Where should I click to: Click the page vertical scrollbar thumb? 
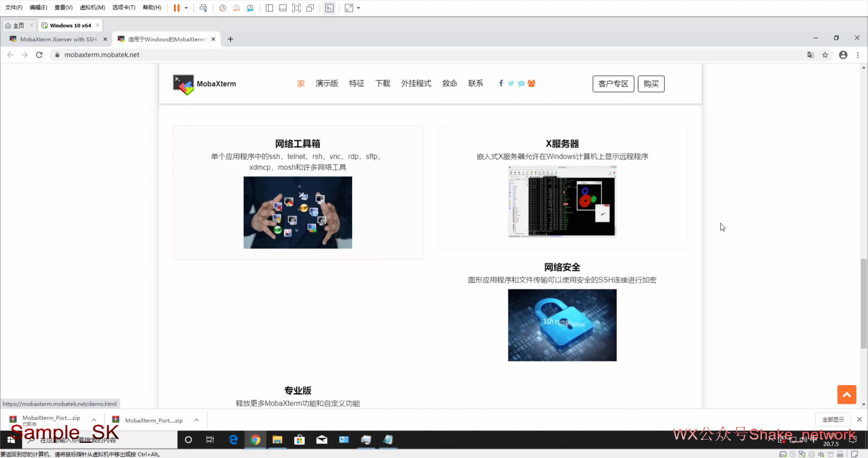(x=864, y=304)
